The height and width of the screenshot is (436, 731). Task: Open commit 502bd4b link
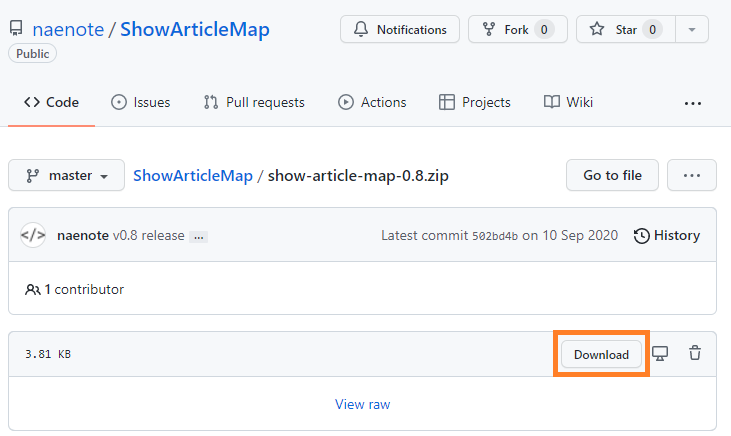[494, 236]
